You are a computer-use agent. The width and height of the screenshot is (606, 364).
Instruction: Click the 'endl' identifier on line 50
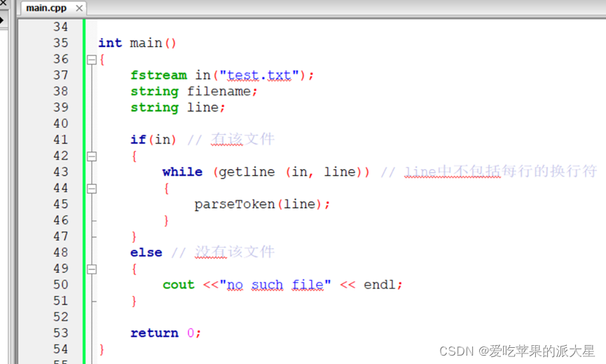pos(380,284)
